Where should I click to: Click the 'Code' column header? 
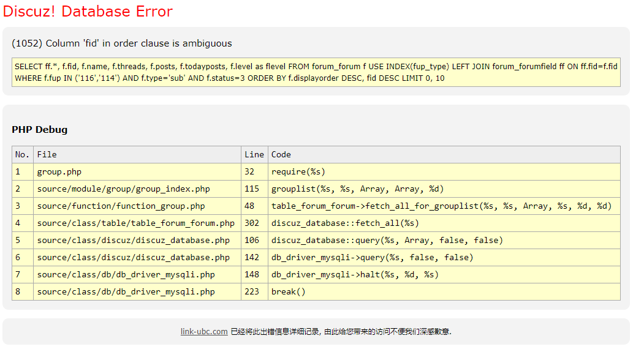click(x=281, y=154)
